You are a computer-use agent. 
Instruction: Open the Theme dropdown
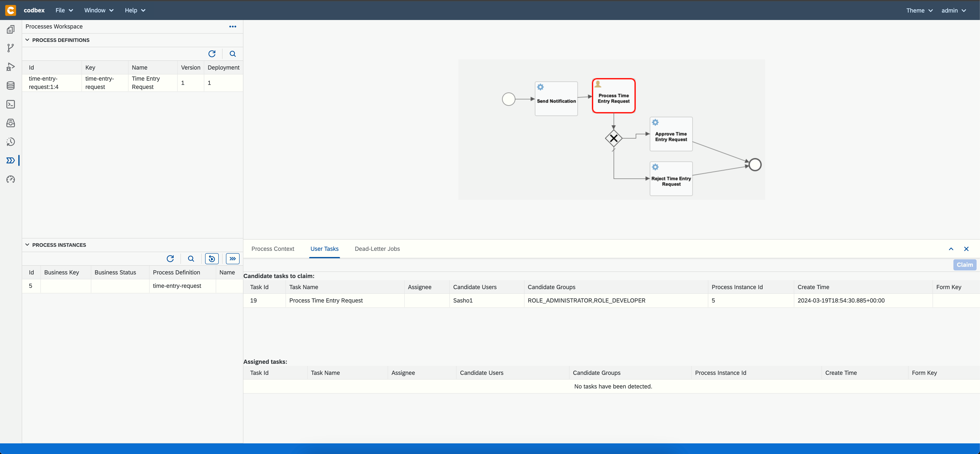pos(919,10)
